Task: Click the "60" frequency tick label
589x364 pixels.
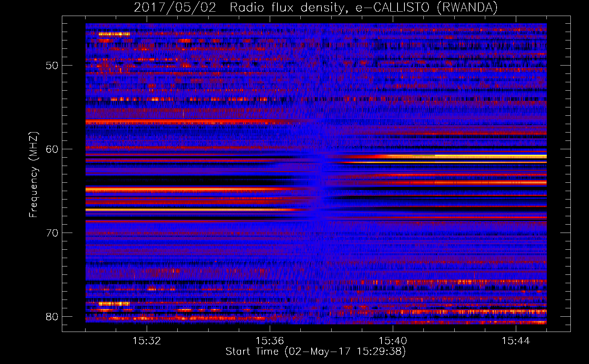Action: 52,149
